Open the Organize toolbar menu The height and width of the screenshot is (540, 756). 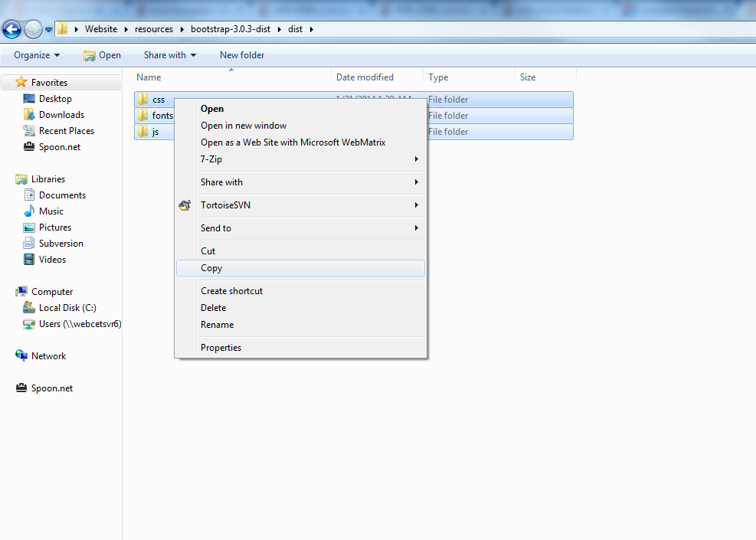point(37,55)
